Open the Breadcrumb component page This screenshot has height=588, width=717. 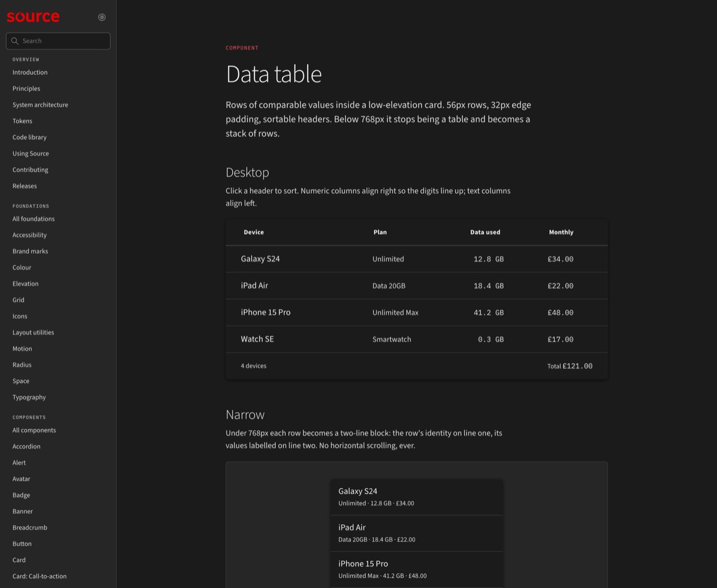tap(30, 528)
